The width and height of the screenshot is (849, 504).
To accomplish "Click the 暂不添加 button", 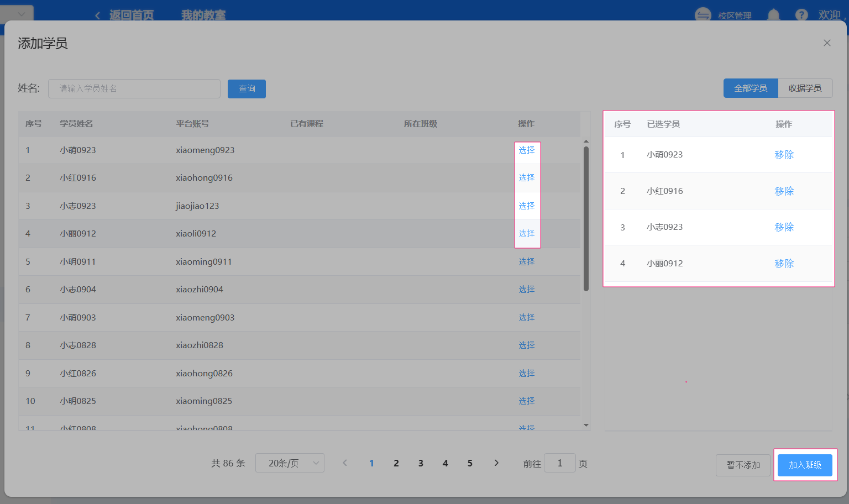I will (x=743, y=465).
